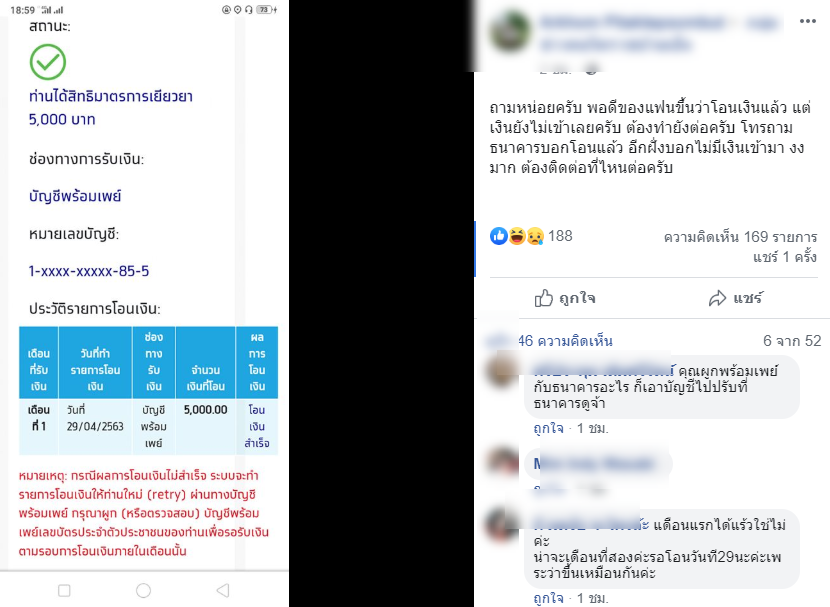The width and height of the screenshot is (830, 607).
Task: Open the blue like reaction icon
Action: (499, 236)
